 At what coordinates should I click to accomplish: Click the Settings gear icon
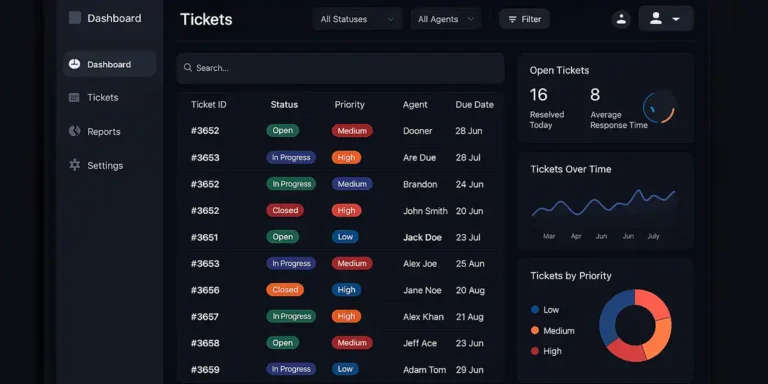click(74, 165)
